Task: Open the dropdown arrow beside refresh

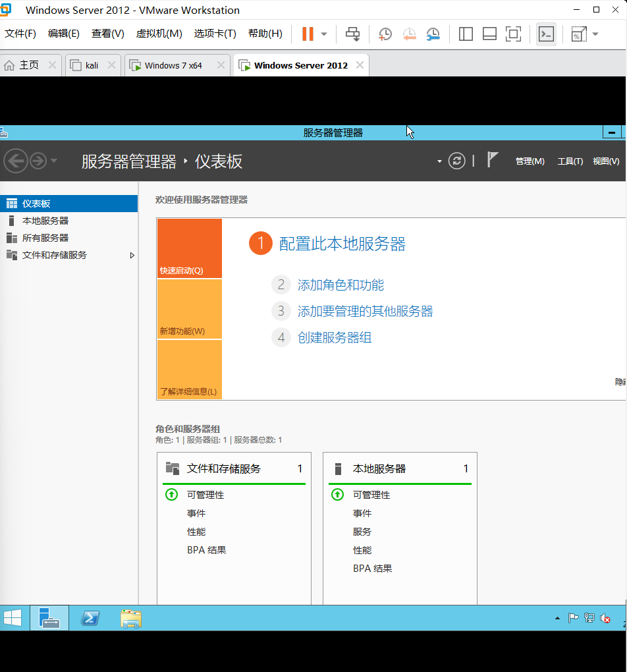Action: pyautogui.click(x=439, y=161)
